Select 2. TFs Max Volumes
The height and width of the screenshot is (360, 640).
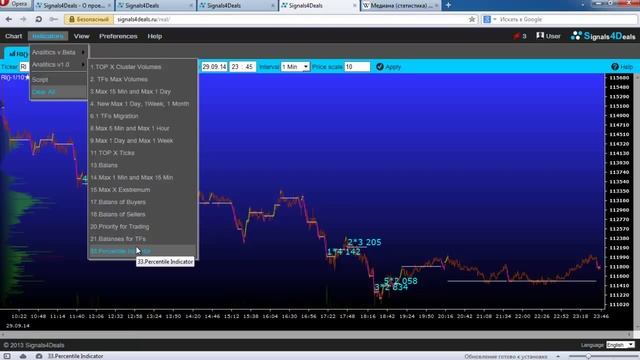[x=143, y=79]
